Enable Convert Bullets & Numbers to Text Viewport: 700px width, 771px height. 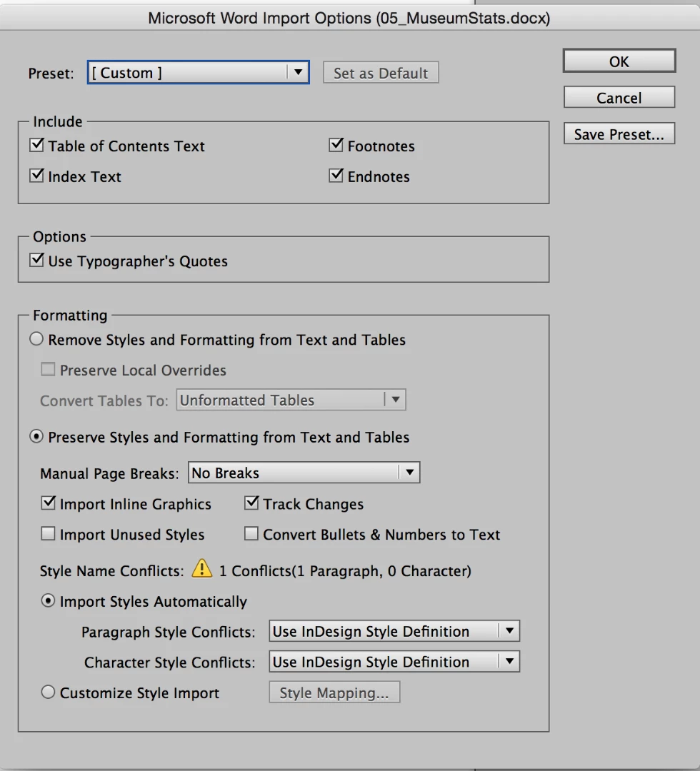251,534
